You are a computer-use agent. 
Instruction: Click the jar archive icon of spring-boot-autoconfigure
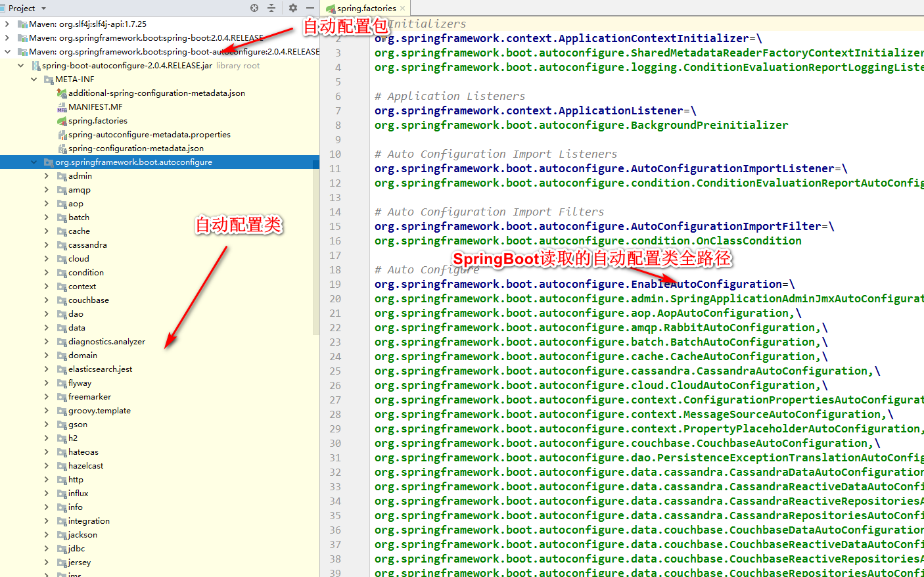click(x=36, y=66)
